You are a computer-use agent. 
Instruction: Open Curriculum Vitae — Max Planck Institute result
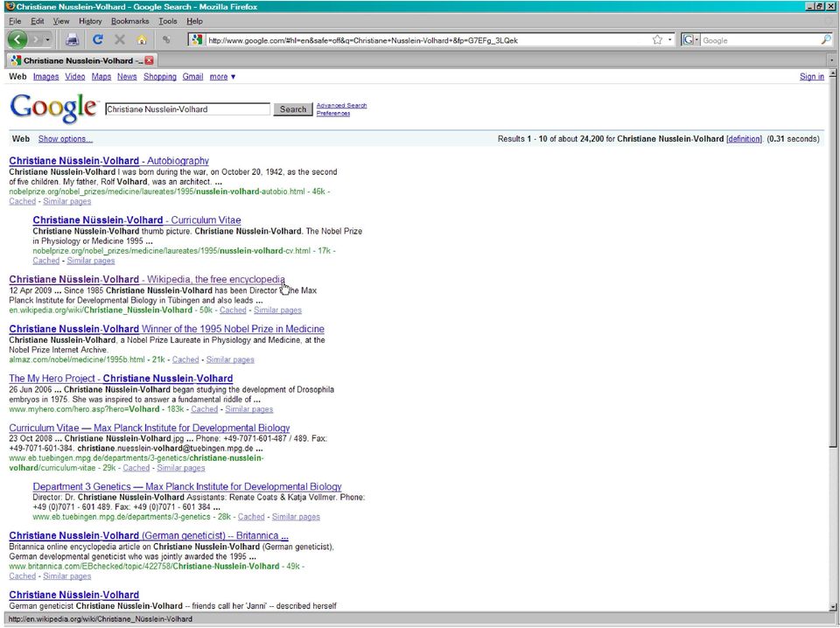[x=150, y=428]
